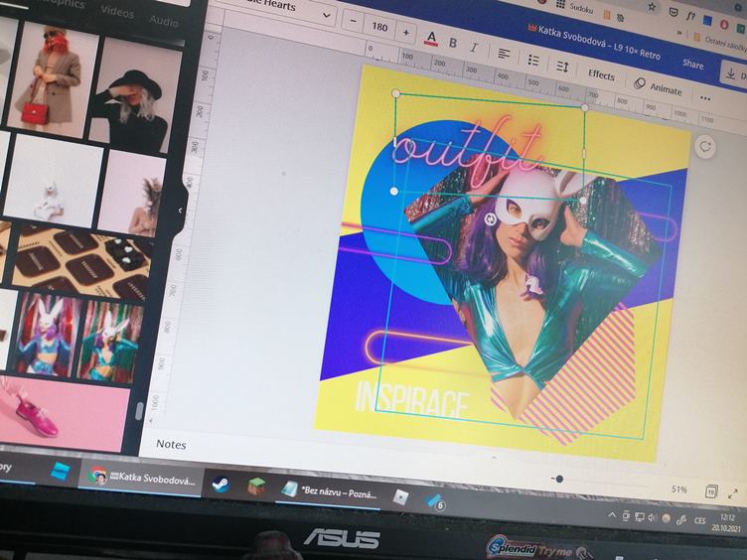
Task: Click the 51% zoom level
Action: (679, 490)
